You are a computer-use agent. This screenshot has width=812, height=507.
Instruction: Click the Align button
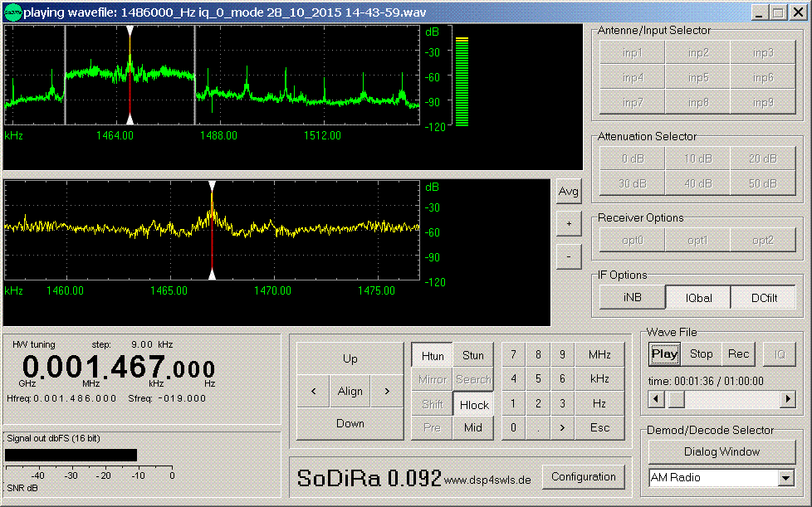click(350, 391)
